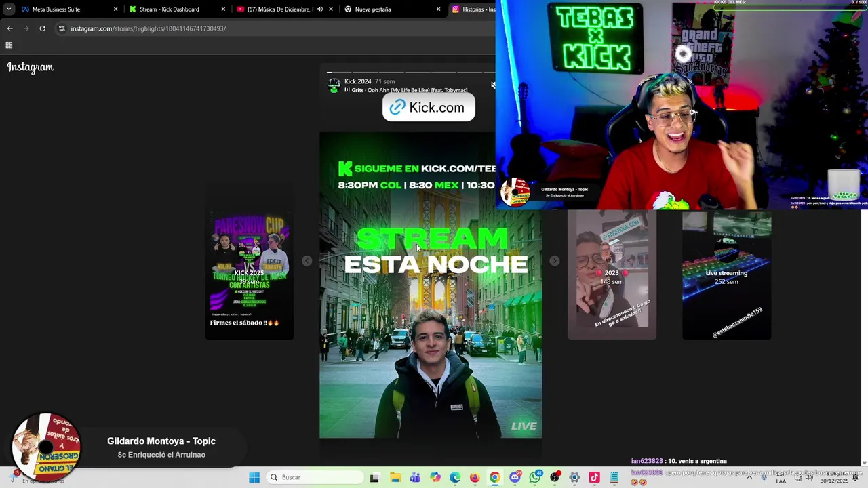The image size is (868, 488).
Task: Go to the previous story
Action: 307,261
